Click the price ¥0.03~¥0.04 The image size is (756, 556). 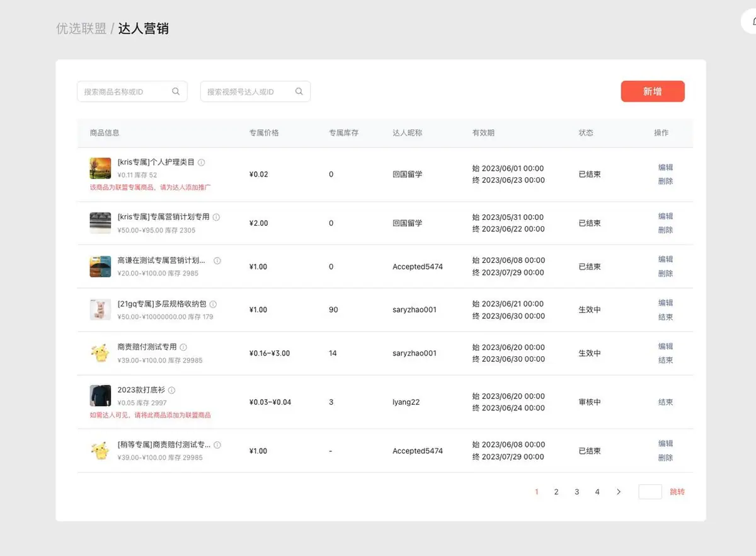click(270, 402)
